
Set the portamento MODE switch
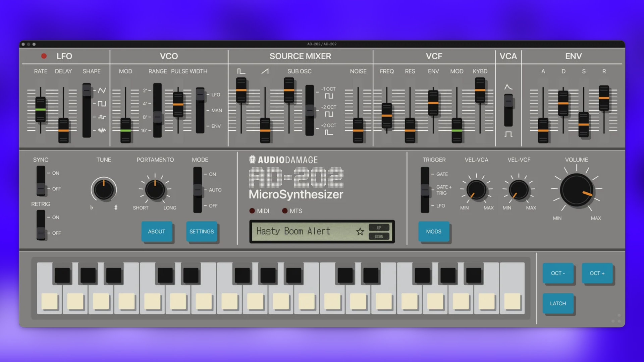[198, 190]
